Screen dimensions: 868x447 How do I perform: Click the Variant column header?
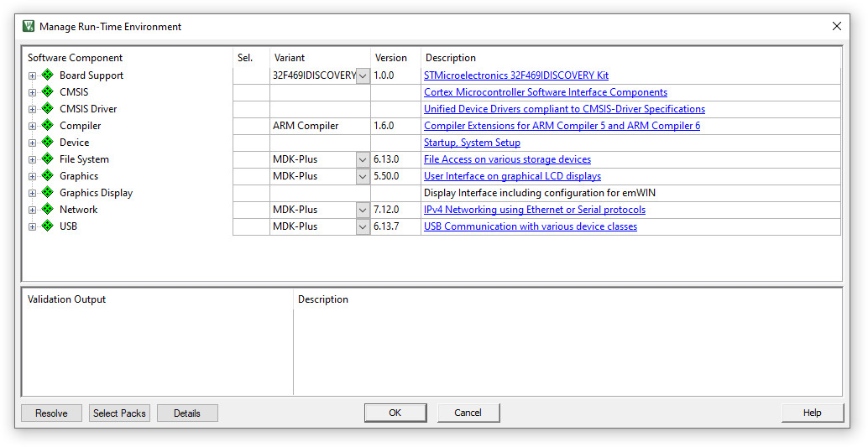click(x=289, y=58)
